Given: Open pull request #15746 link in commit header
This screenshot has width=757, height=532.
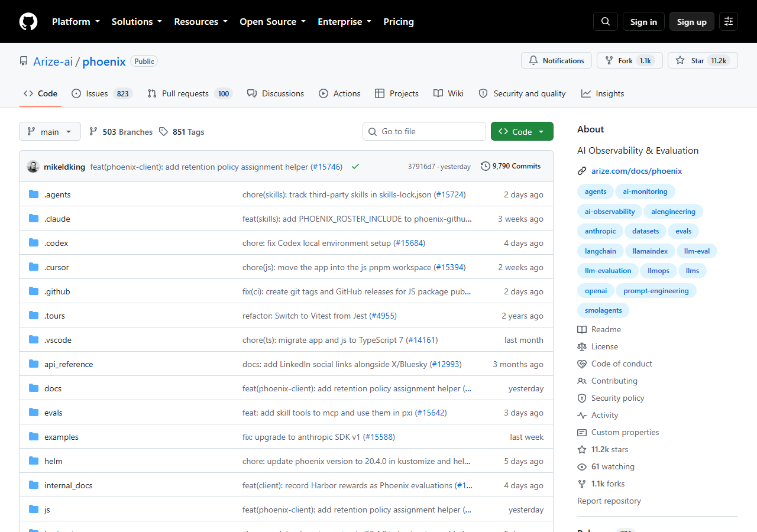Looking at the screenshot, I should tap(327, 167).
